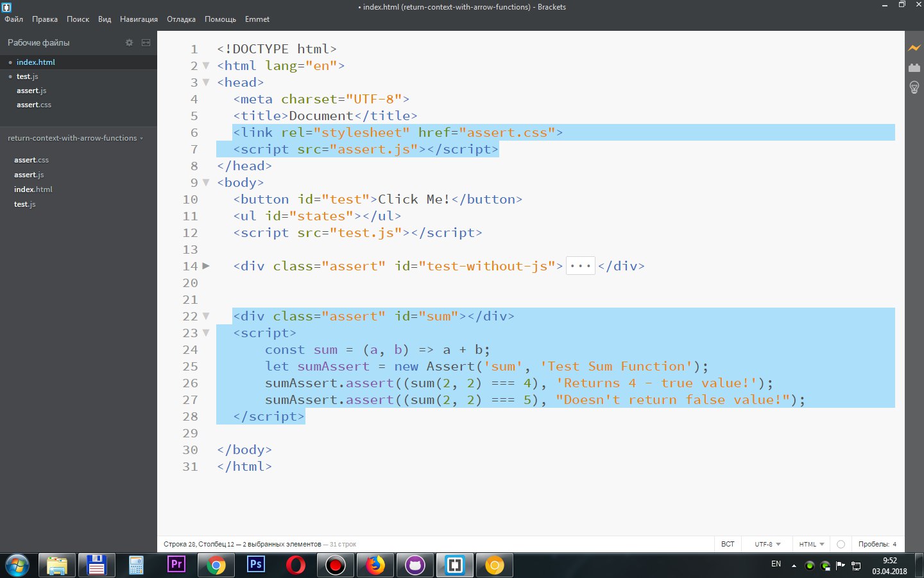924x578 pixels.
Task: Open the Отладка menu
Action: click(x=181, y=19)
